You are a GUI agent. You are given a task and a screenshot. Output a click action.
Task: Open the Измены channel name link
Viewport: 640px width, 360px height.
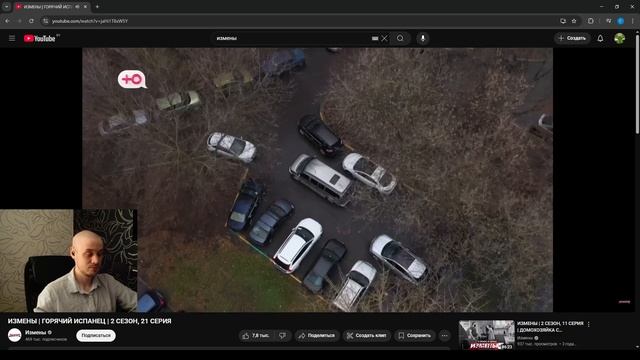36,332
